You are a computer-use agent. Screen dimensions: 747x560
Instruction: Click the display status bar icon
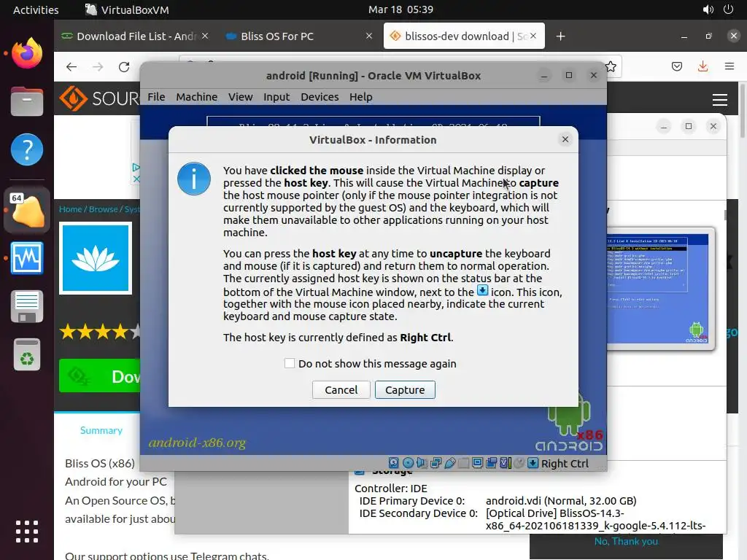click(477, 463)
